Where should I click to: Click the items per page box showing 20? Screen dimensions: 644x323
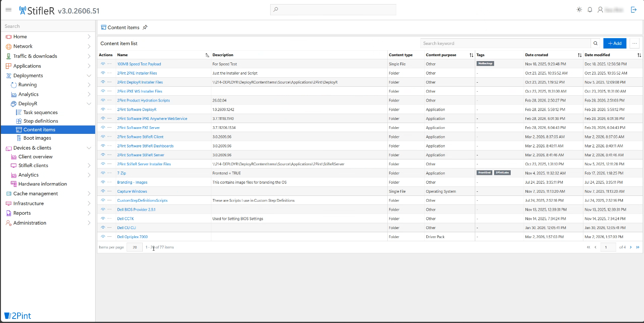pyautogui.click(x=134, y=247)
